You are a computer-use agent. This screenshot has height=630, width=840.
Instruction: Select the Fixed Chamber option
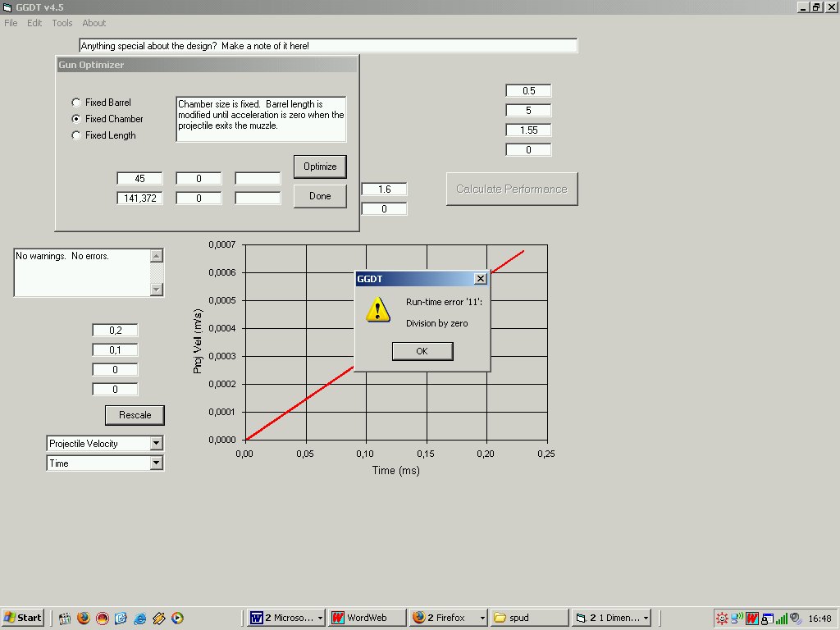[x=77, y=119]
